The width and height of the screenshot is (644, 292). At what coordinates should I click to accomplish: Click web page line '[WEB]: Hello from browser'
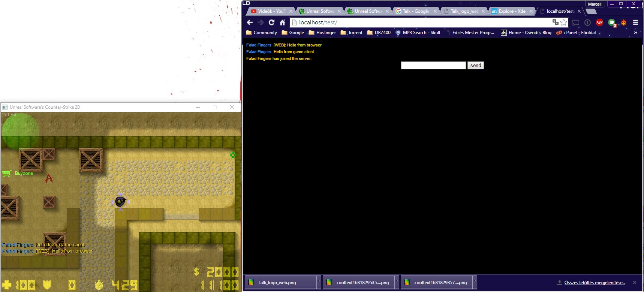coord(298,45)
